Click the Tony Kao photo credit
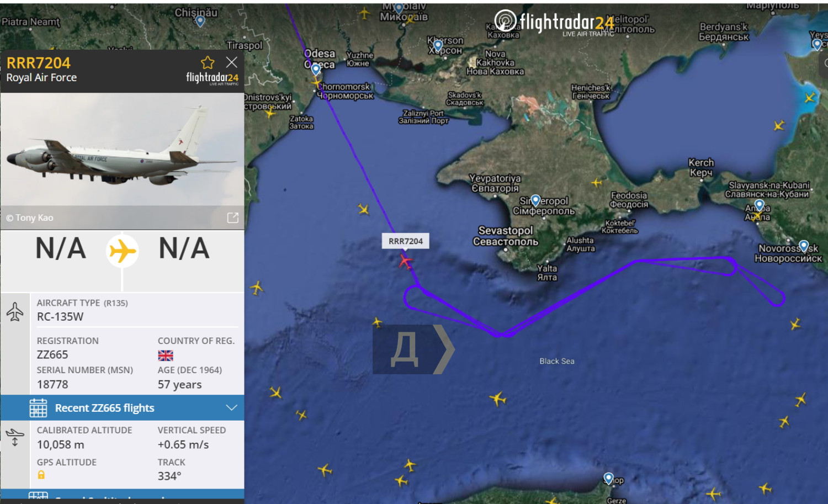 tap(30, 217)
